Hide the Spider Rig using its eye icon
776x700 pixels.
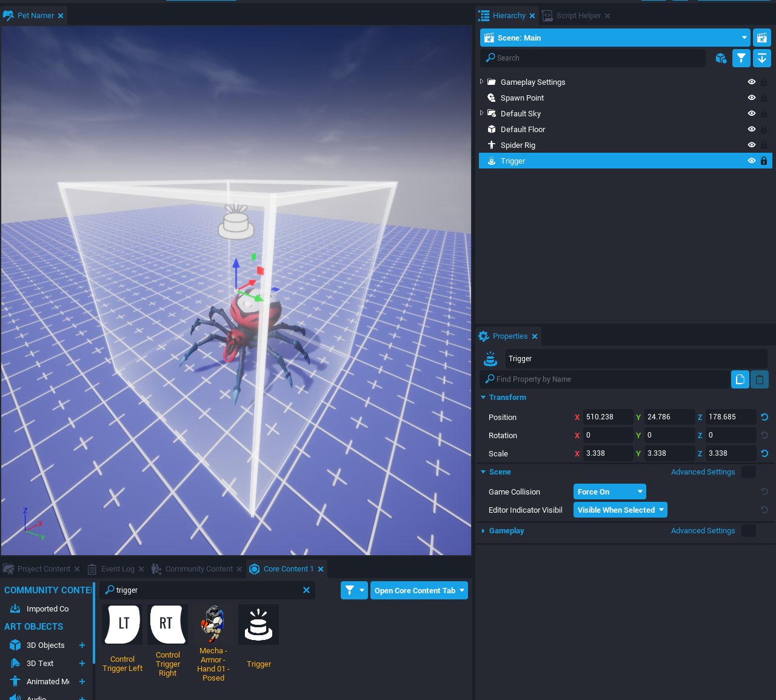pyautogui.click(x=751, y=145)
